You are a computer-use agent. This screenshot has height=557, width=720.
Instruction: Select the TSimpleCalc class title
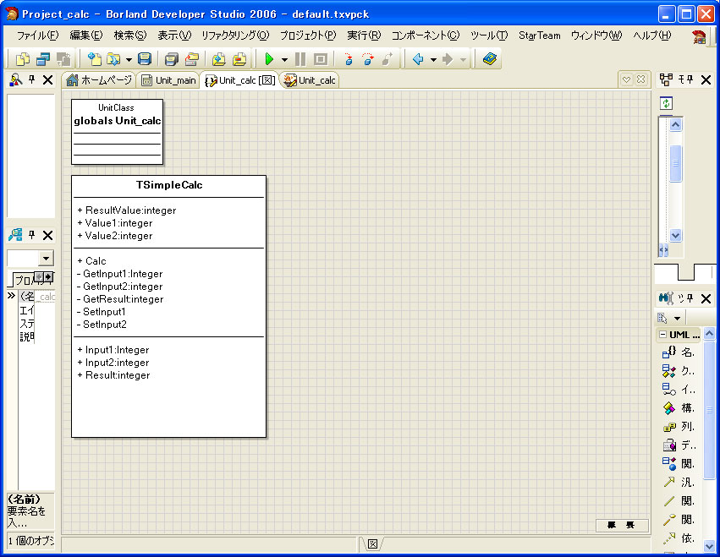(x=169, y=185)
